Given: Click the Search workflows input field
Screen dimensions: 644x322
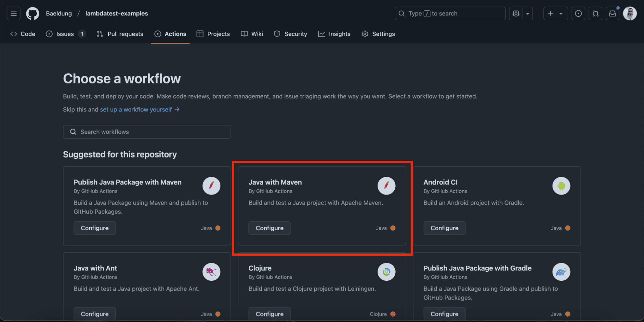Looking at the screenshot, I should click(147, 132).
